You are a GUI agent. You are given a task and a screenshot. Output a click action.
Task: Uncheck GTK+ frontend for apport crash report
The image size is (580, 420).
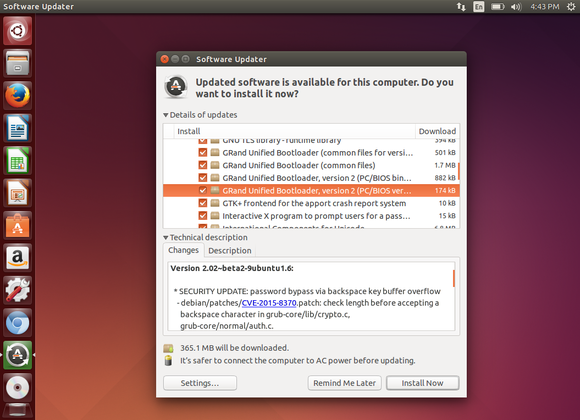203,203
